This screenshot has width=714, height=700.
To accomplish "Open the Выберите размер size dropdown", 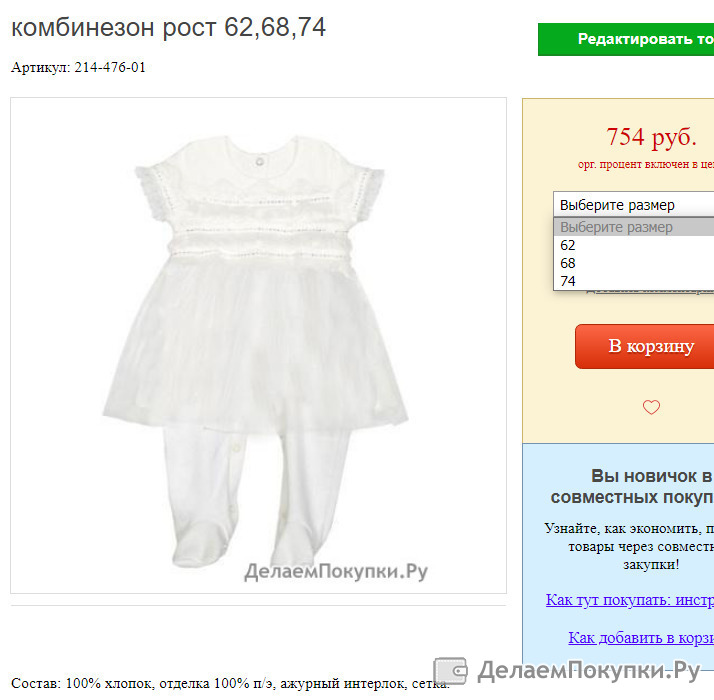I will pyautogui.click(x=633, y=205).
